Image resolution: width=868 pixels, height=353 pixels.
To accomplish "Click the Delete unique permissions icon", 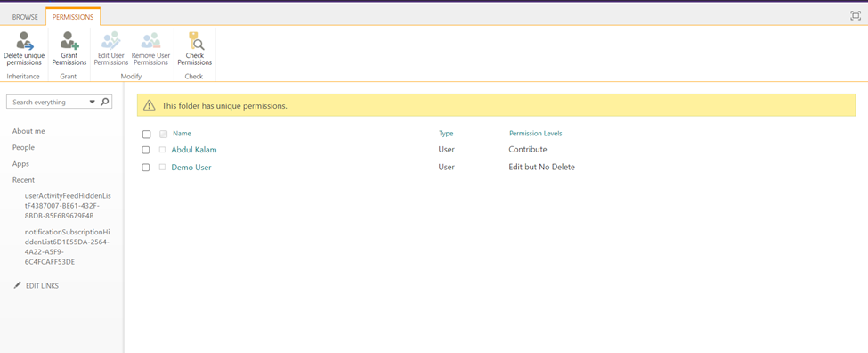I will [x=24, y=40].
